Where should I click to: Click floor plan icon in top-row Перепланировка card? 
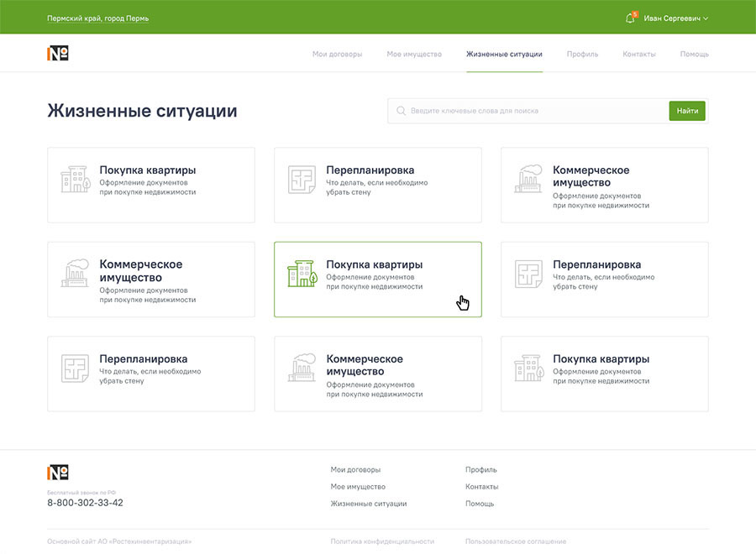tap(302, 180)
